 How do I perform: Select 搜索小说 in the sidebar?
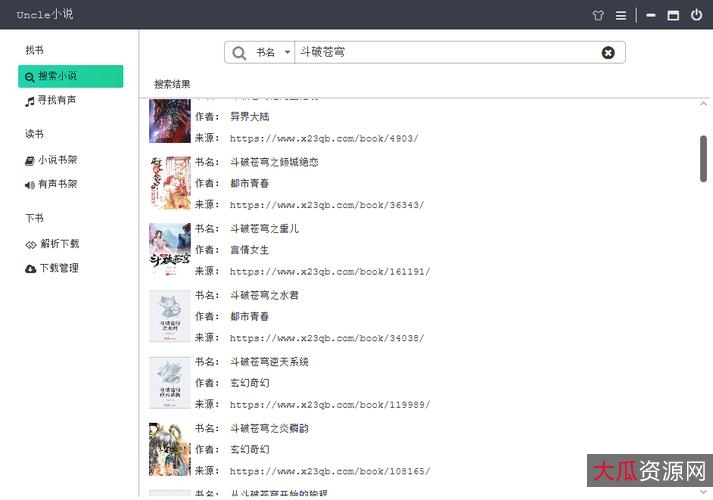(70, 76)
